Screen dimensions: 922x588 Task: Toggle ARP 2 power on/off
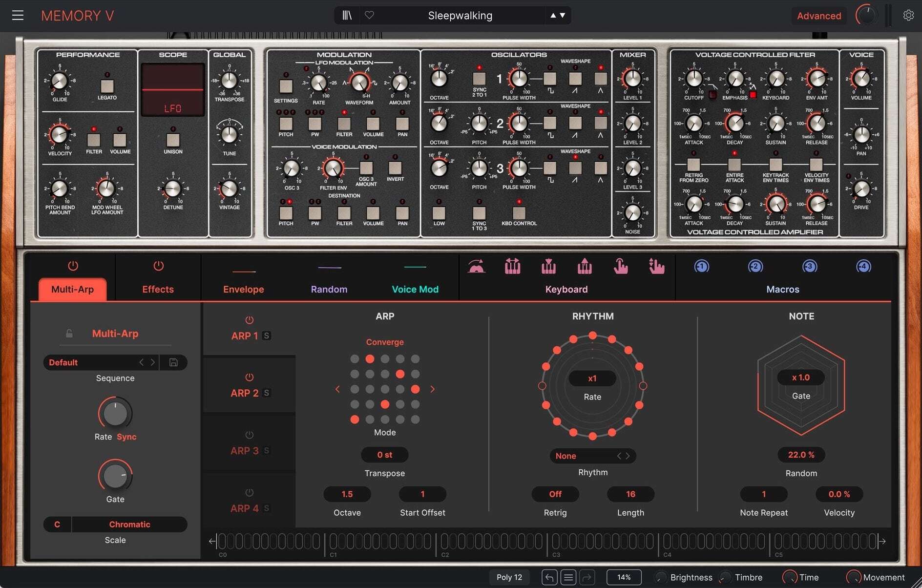coord(249,377)
